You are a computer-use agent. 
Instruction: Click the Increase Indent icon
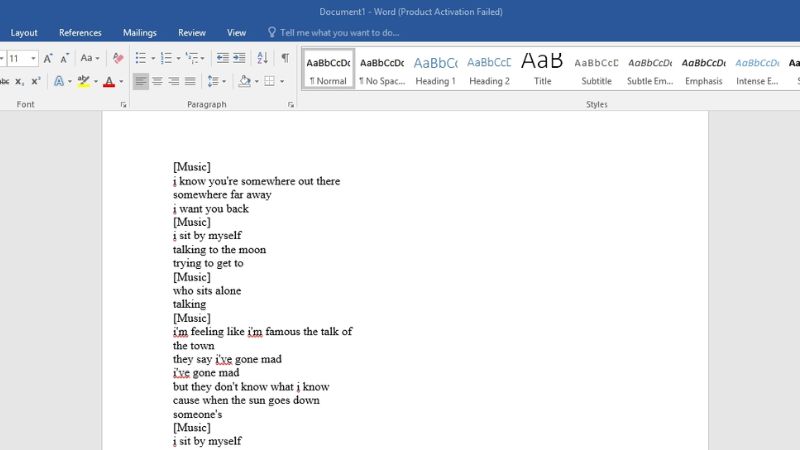pyautogui.click(x=241, y=58)
